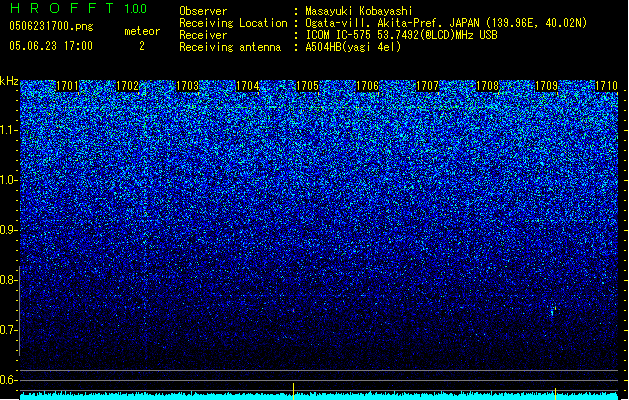Click the HROFFT 1.0.0 title text
The height and width of the screenshot is (400, 629).
[78, 8]
